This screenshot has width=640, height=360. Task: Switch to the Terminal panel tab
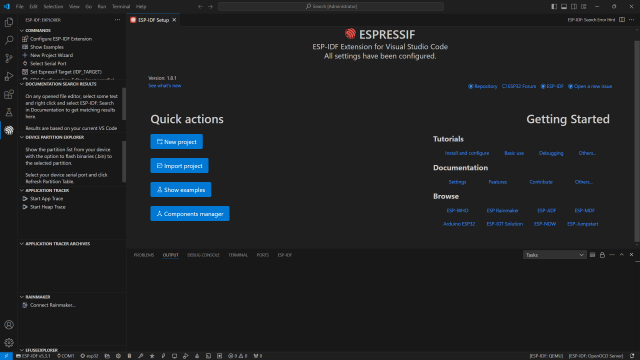click(x=238, y=255)
